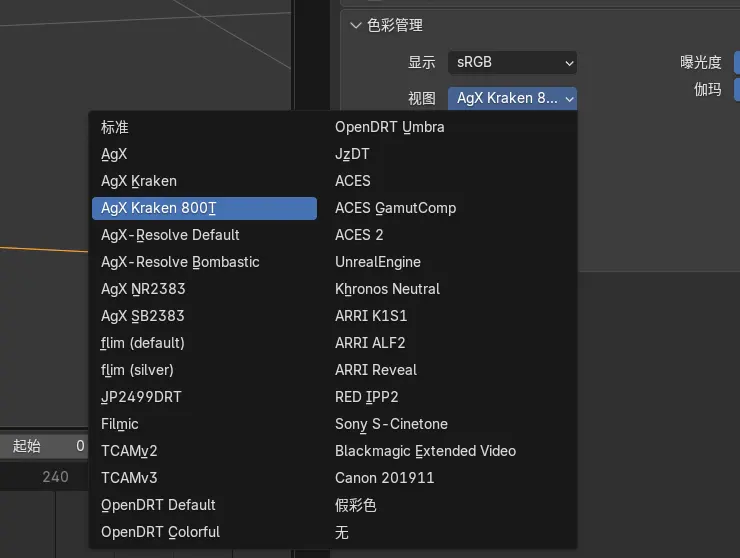Image resolution: width=740 pixels, height=558 pixels.
Task: Select AgX NR2383 view
Action: point(204,289)
